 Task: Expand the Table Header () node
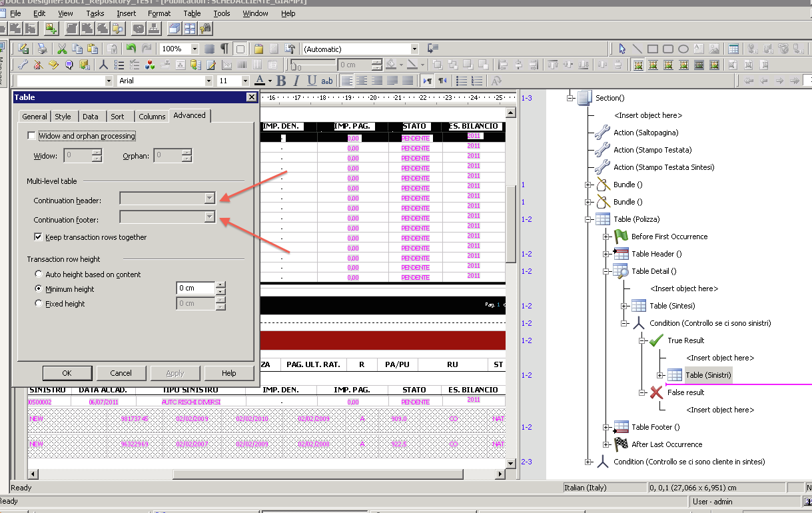click(x=606, y=254)
